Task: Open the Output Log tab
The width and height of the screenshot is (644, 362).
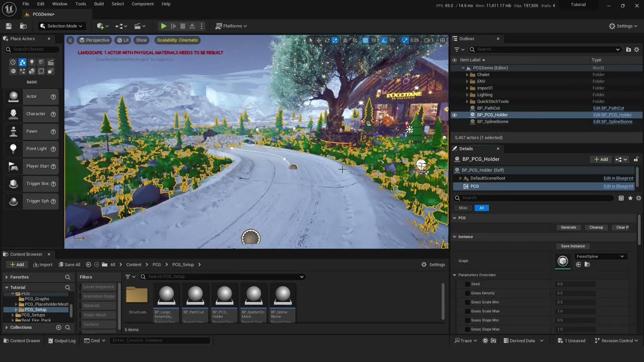Action: tap(62, 340)
